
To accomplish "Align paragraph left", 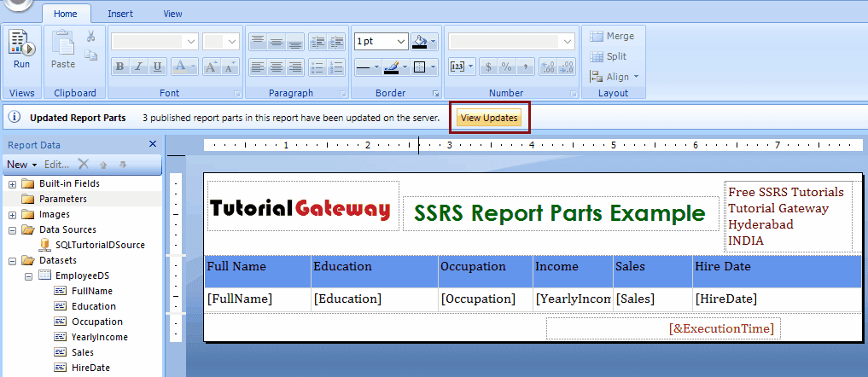I will (x=258, y=67).
